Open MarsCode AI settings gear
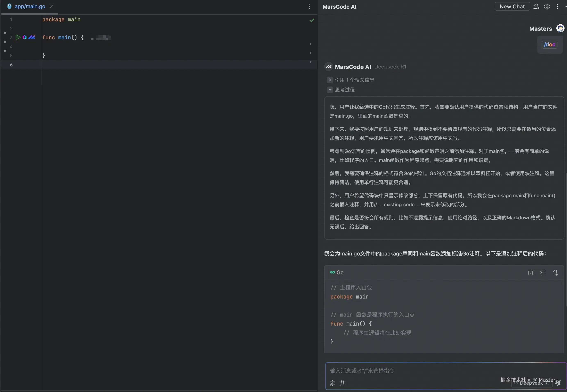 click(547, 7)
